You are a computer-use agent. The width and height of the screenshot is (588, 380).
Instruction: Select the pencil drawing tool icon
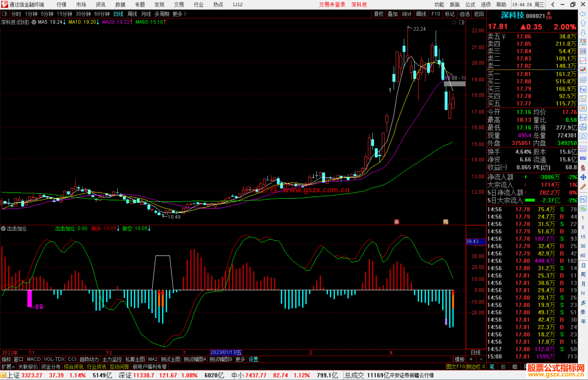(583, 187)
